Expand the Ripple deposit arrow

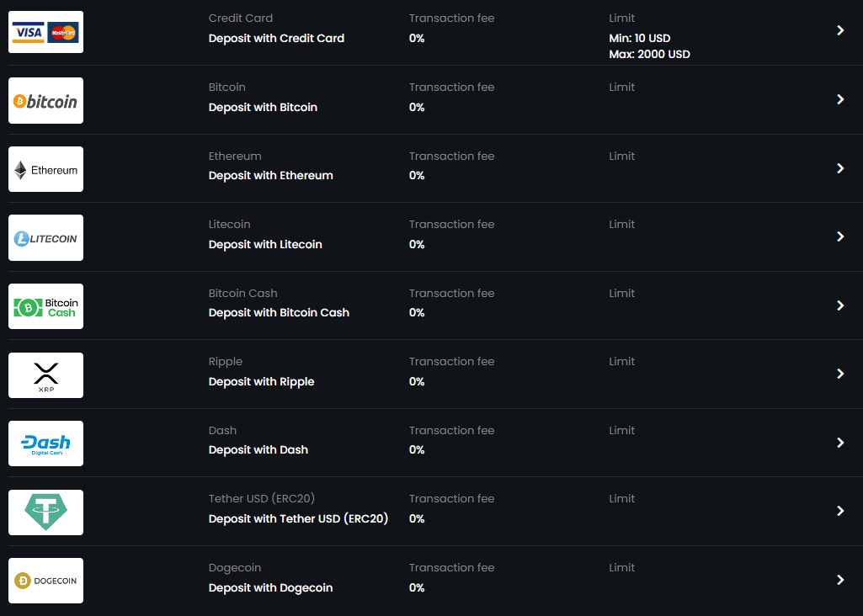(x=840, y=374)
